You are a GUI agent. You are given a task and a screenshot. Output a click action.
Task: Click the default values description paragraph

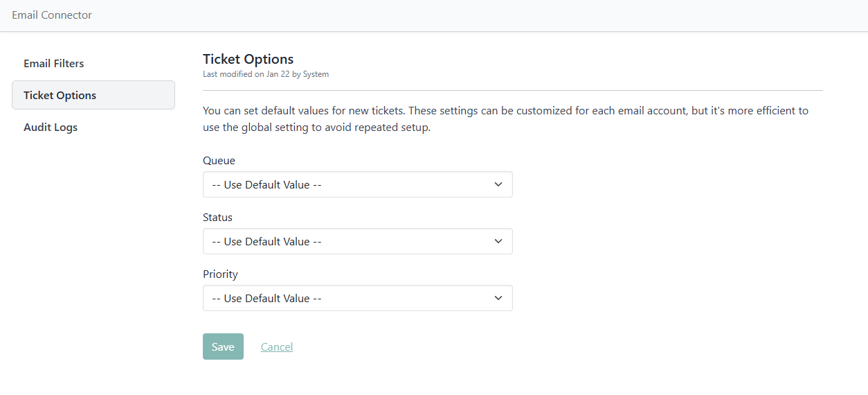[x=505, y=119]
